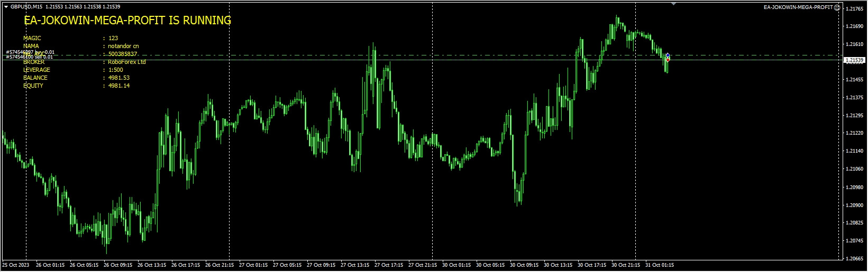Click the 30 Oct 09:15 time axis label
This screenshot has width=868, height=272.
[x=524, y=265]
